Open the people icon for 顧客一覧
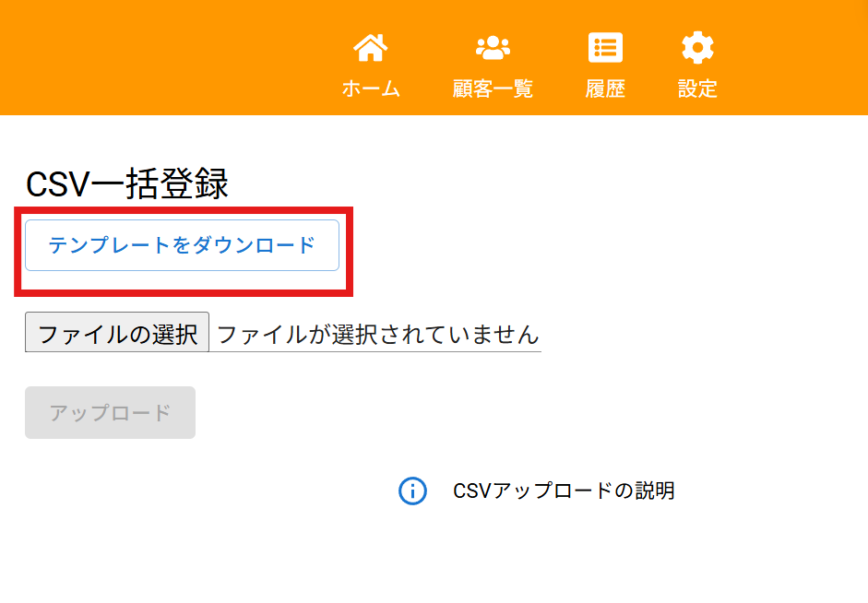The image size is (868, 603). 493,48
